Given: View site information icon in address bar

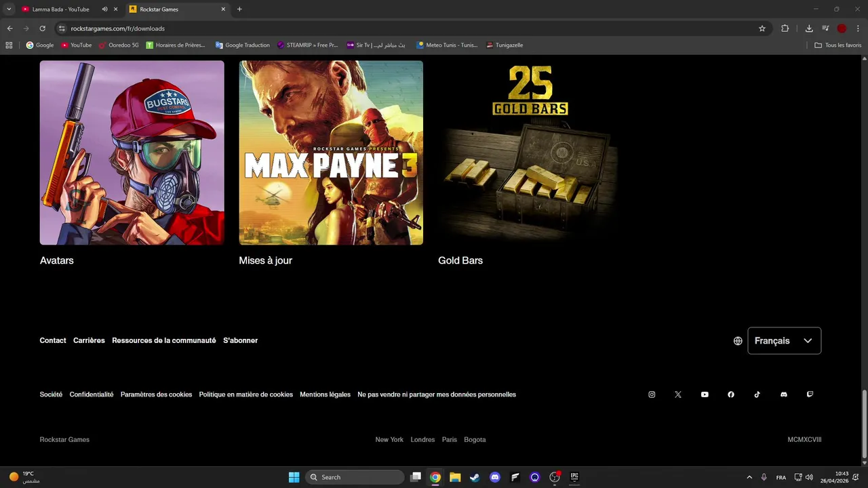Looking at the screenshot, I should pos(62,28).
